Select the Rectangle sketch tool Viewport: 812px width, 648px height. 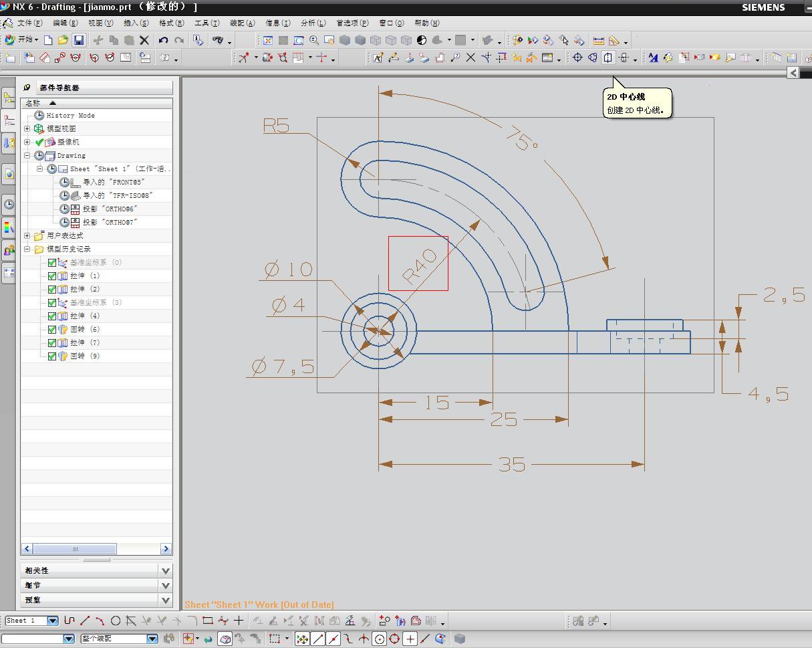[x=207, y=621]
